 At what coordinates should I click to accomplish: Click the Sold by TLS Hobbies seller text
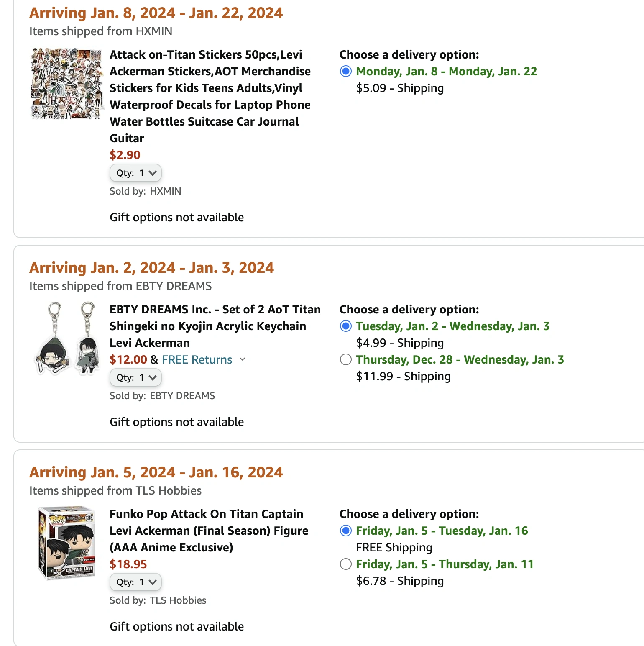pos(158,600)
